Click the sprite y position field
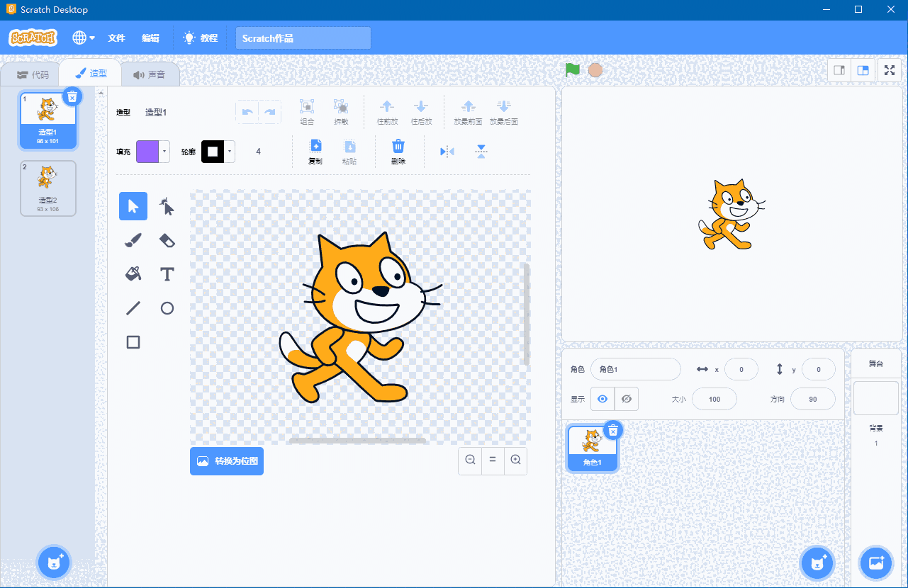 point(819,369)
